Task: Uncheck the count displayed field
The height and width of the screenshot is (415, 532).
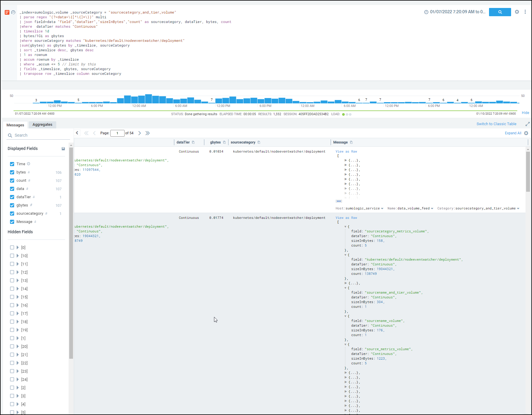Action: coord(12,181)
